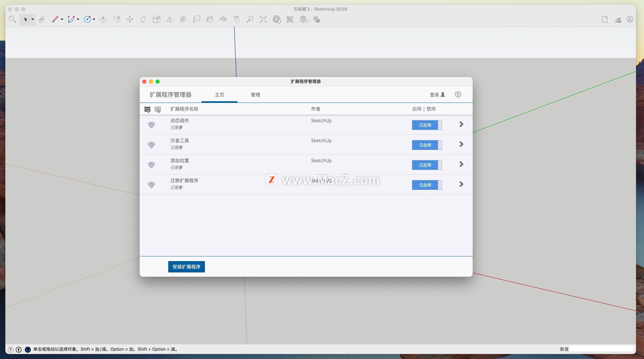Open the arc tool dropdown arrow
Screen dimensions: 644x359
[78, 19]
